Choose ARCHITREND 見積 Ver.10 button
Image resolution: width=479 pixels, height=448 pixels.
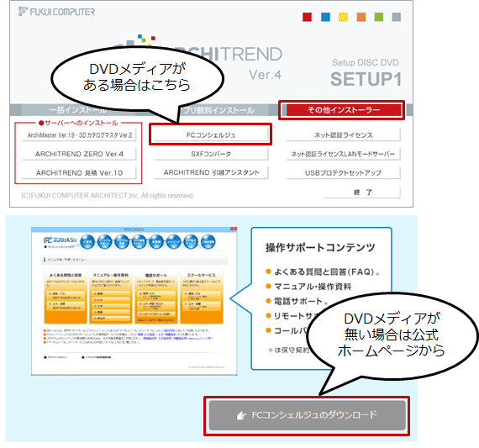(x=79, y=173)
